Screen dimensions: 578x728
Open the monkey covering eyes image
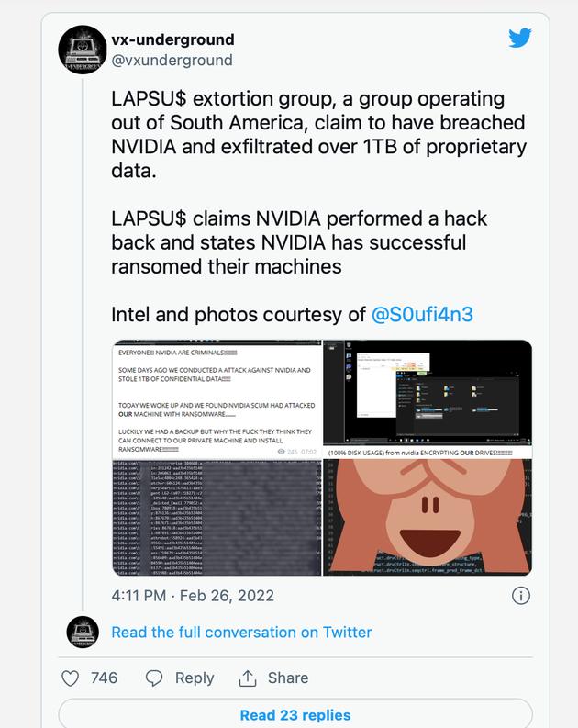coord(428,517)
